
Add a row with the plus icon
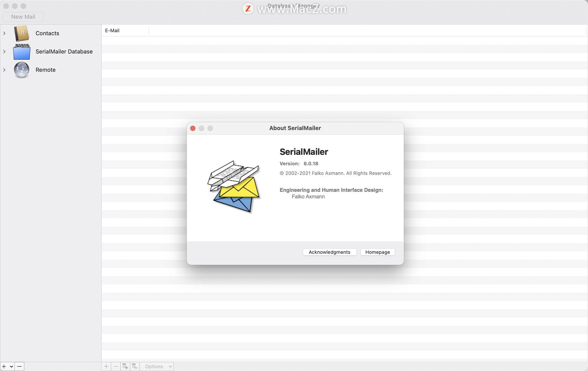click(106, 366)
